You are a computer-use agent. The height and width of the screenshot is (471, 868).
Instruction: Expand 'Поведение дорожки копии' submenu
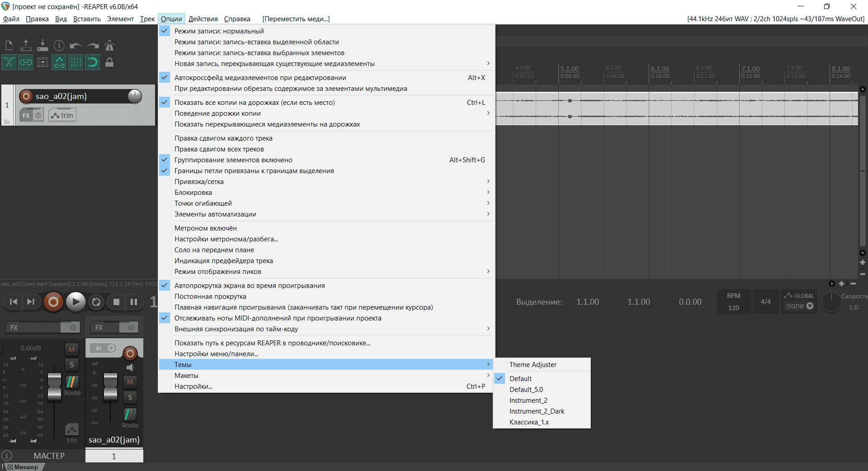[326, 113]
